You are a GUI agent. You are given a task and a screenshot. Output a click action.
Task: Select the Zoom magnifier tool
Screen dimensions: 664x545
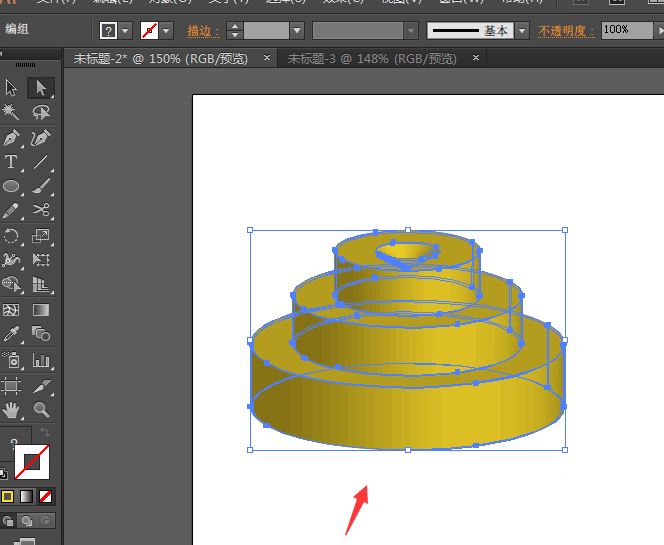pos(41,409)
